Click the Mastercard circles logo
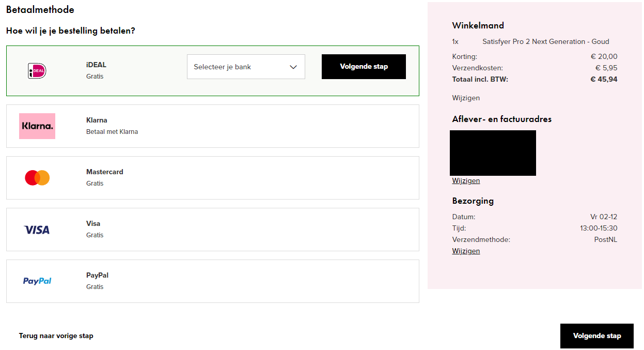The height and width of the screenshot is (350, 644). [37, 178]
